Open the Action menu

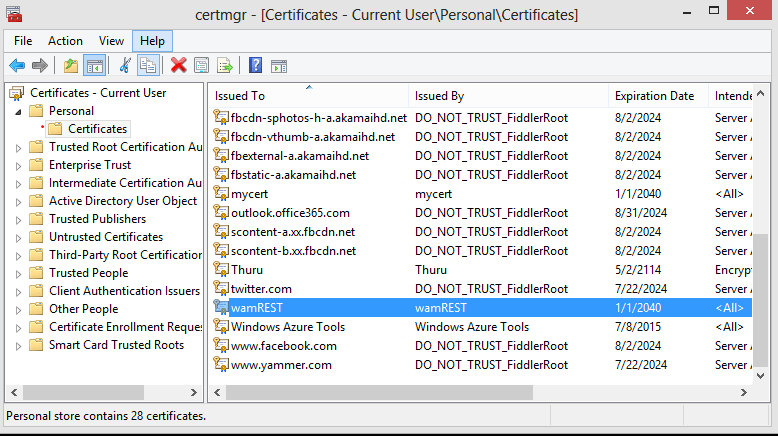point(65,41)
